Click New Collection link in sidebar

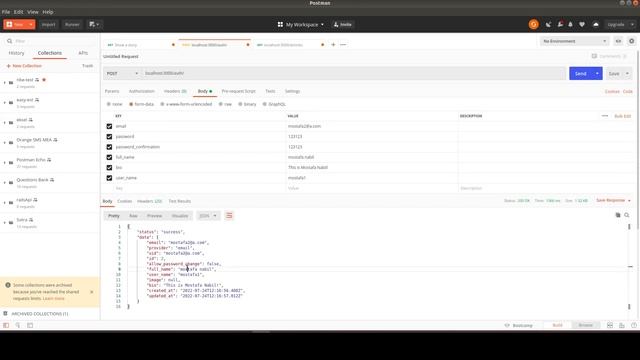(24, 66)
